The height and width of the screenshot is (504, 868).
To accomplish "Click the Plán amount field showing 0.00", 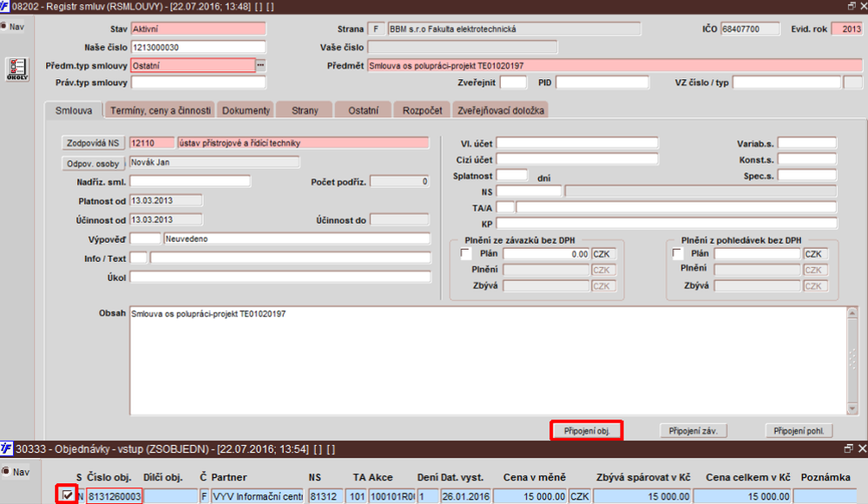I will click(546, 254).
